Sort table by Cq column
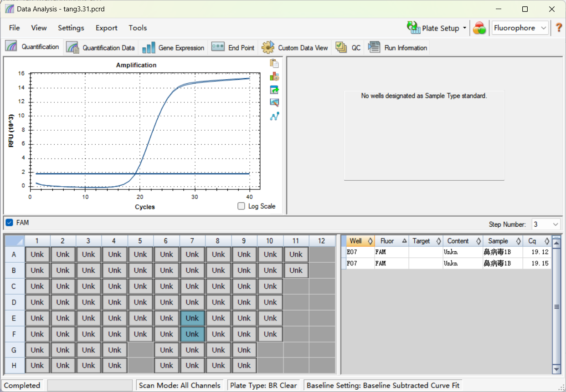This screenshot has width=566, height=392. pos(537,241)
